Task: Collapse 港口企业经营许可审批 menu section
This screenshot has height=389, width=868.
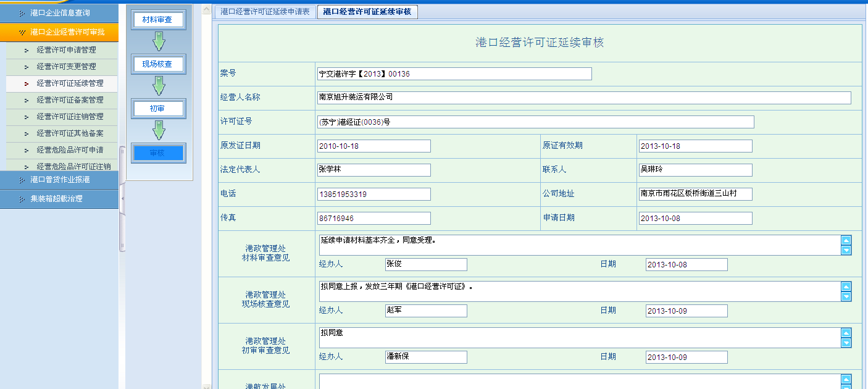Action: [x=59, y=32]
